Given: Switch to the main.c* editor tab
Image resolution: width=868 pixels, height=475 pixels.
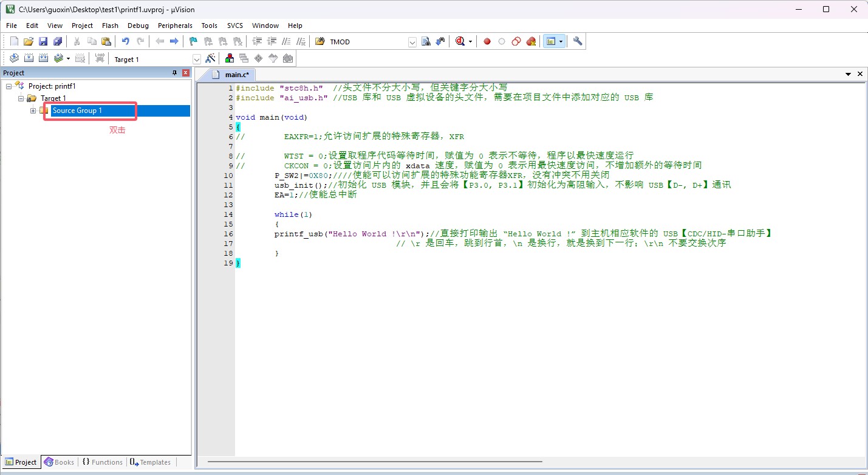Looking at the screenshot, I should [x=231, y=74].
